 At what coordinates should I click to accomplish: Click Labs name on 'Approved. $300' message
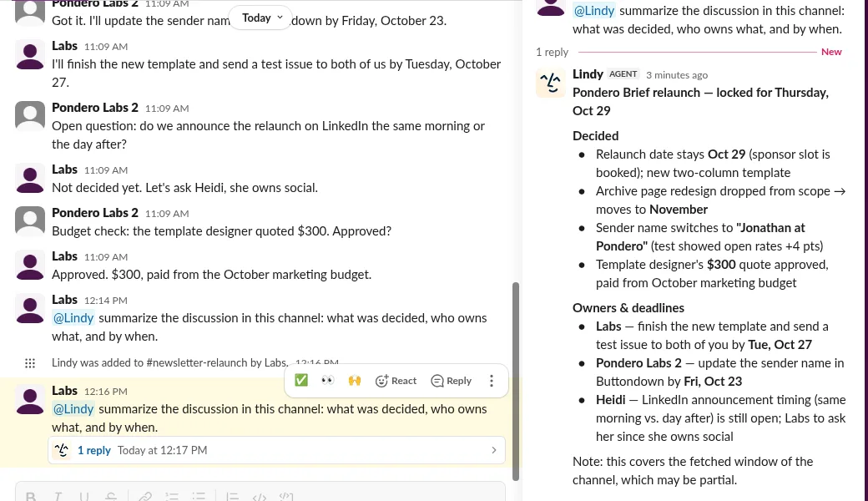[65, 256]
